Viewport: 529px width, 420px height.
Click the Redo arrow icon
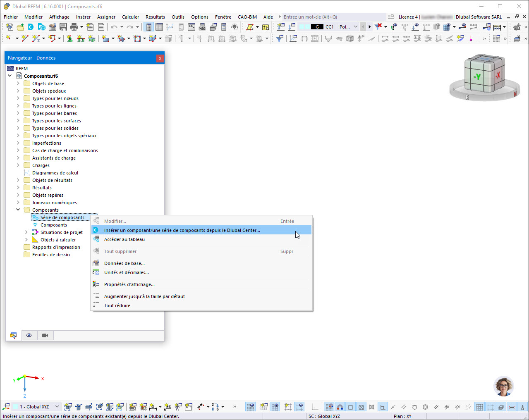tap(129, 27)
